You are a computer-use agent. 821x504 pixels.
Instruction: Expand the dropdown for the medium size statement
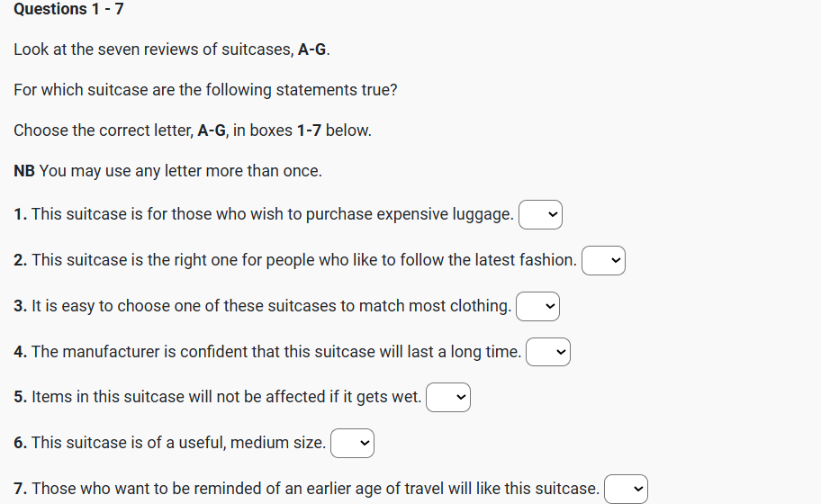(x=352, y=444)
